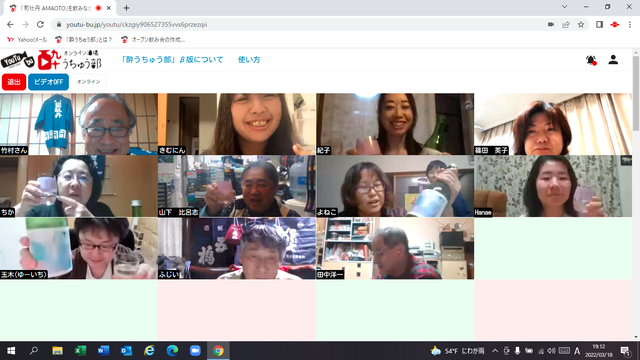Click the microphone icon in system tray
Image resolution: width=640 pixels, height=360 pixels.
517,351
